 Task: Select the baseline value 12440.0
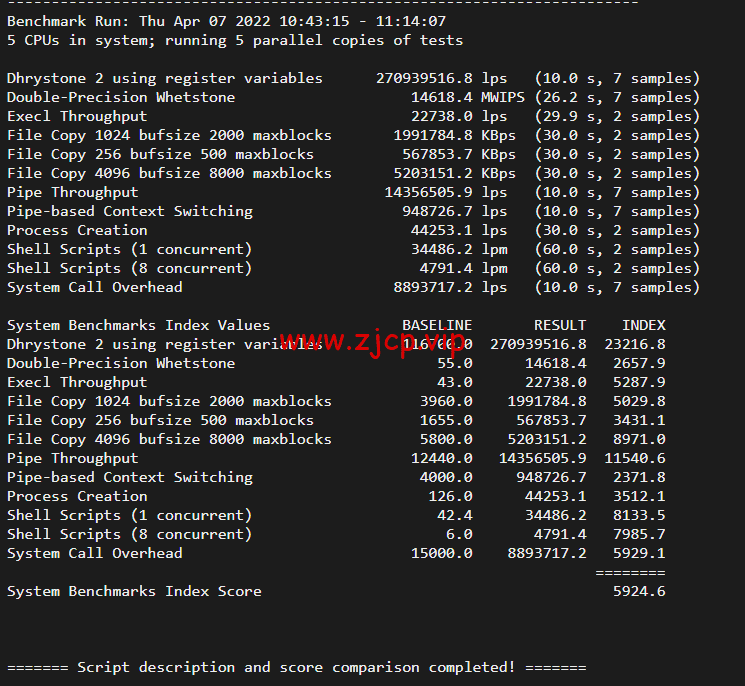tap(441, 458)
